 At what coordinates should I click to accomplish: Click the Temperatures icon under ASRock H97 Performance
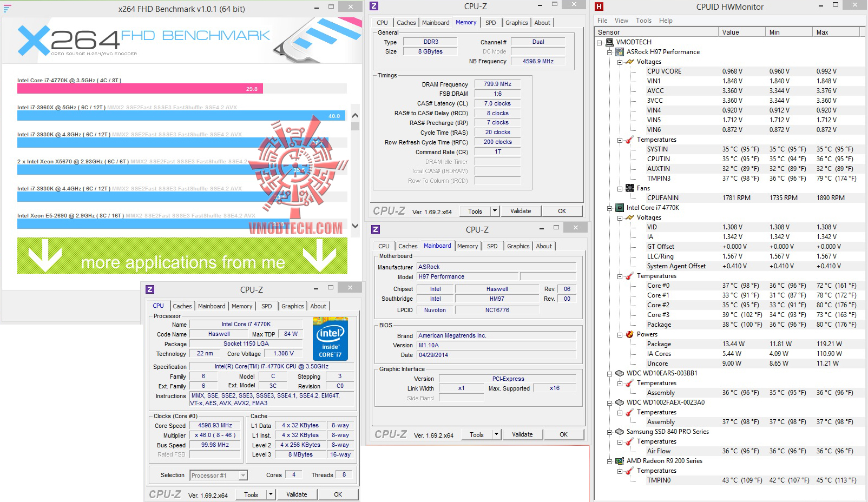pos(630,140)
